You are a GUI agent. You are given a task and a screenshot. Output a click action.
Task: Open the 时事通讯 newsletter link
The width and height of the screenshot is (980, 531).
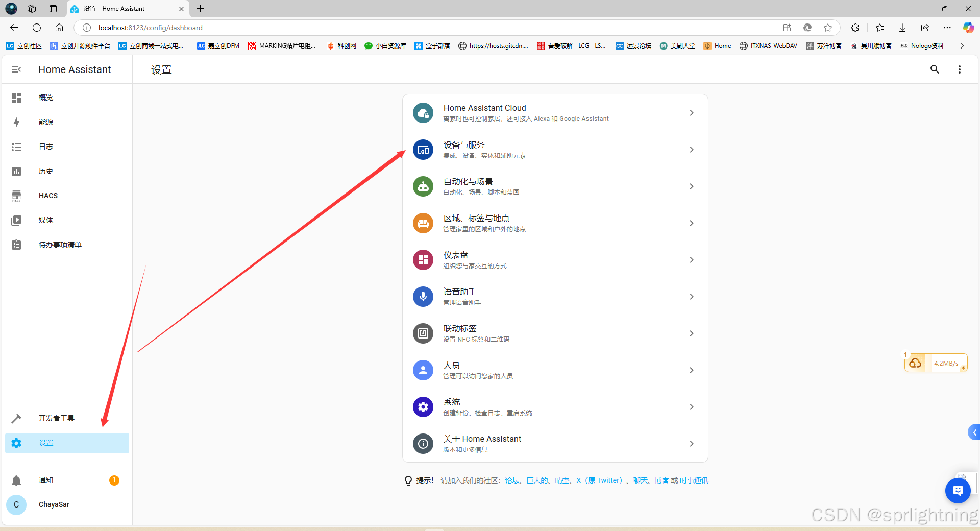694,480
